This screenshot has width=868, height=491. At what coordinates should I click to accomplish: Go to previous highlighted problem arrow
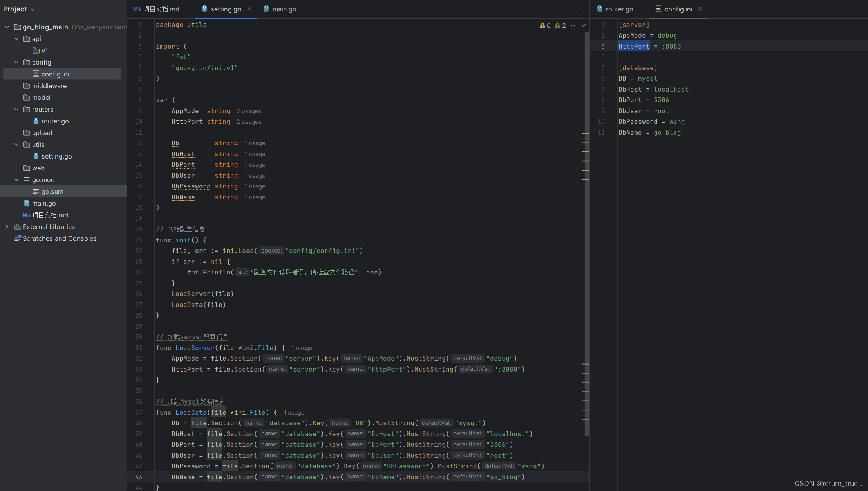pos(573,25)
